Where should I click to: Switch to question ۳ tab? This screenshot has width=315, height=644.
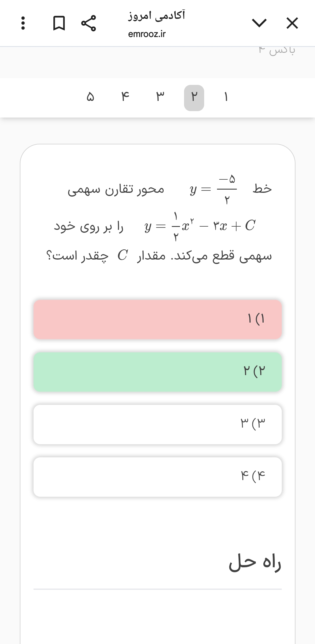coord(160,97)
